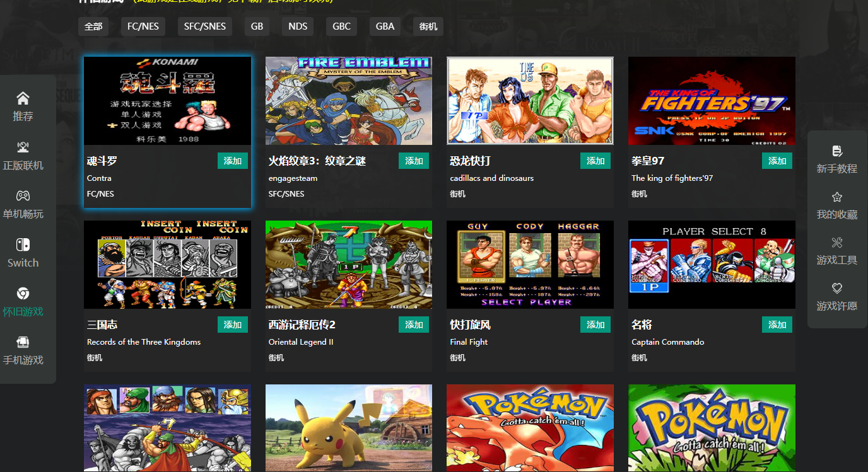Add 快打旋风 Final Fight to library
868x472 pixels.
595,325
